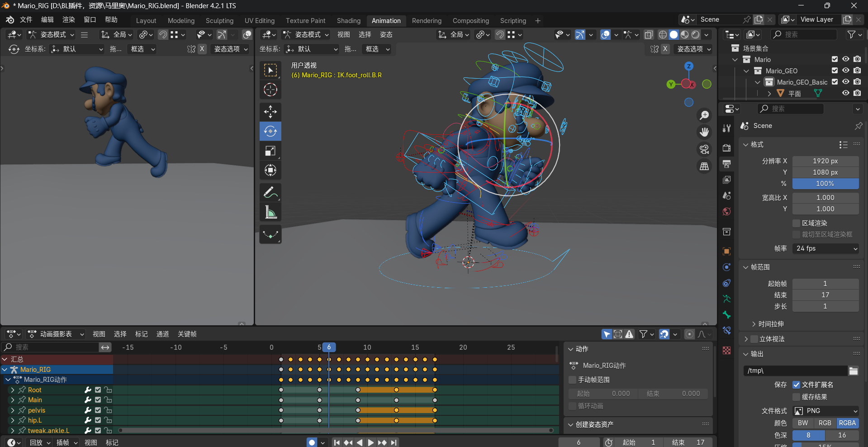868x447 pixels.
Task: Open the 文件 menu
Action: [x=26, y=20]
